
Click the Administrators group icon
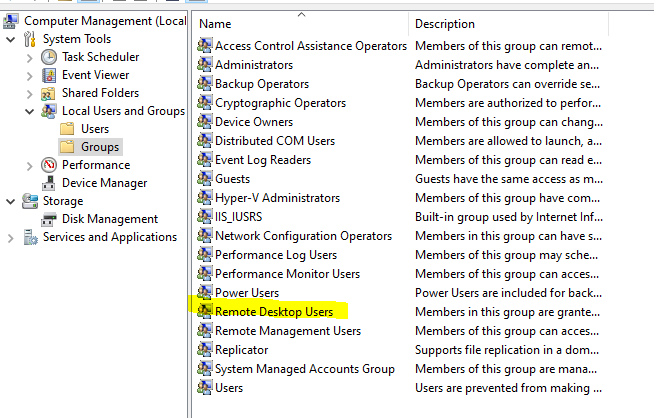pyautogui.click(x=204, y=65)
